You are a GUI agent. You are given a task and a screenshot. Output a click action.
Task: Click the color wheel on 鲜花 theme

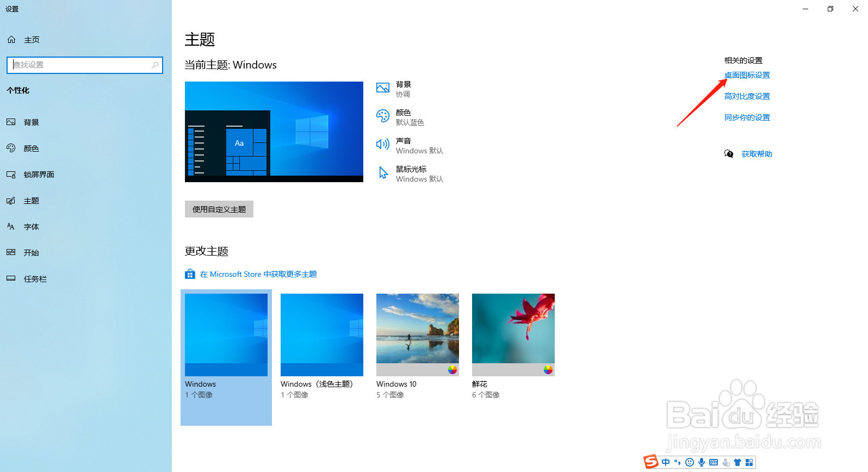[x=548, y=370]
